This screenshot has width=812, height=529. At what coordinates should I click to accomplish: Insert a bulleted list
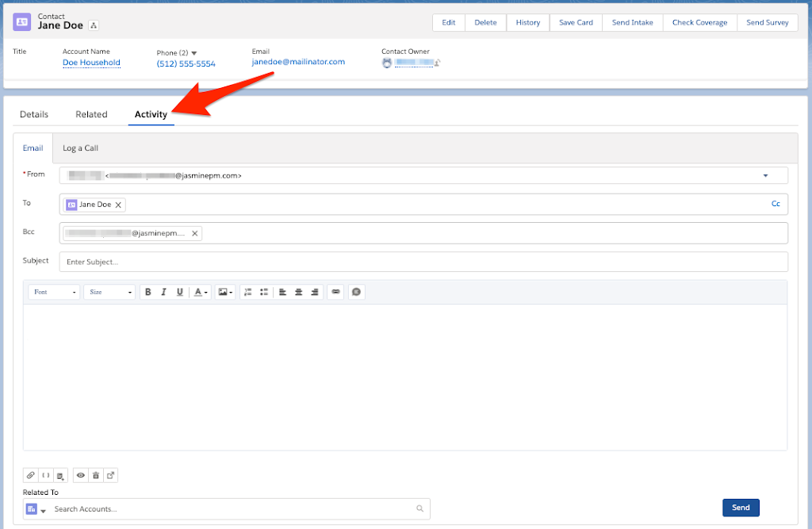point(264,292)
